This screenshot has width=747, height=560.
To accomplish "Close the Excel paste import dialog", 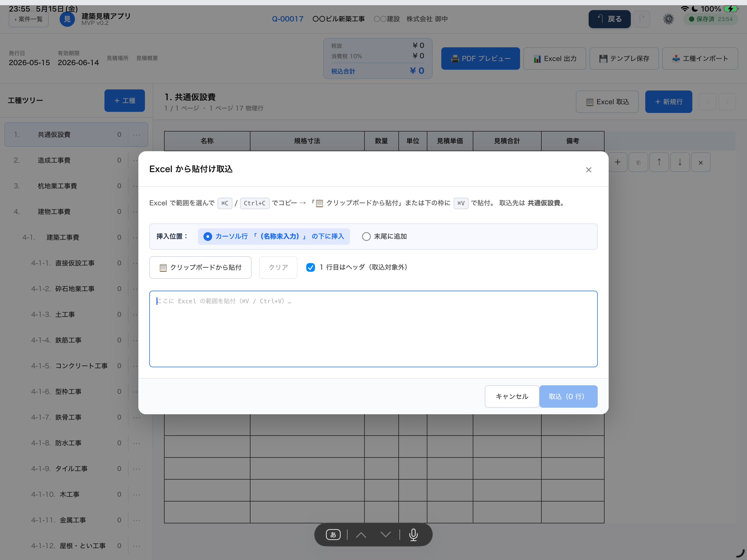I will point(588,170).
